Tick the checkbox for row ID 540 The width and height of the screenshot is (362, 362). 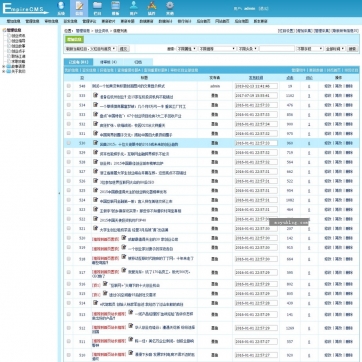(x=69, y=86)
